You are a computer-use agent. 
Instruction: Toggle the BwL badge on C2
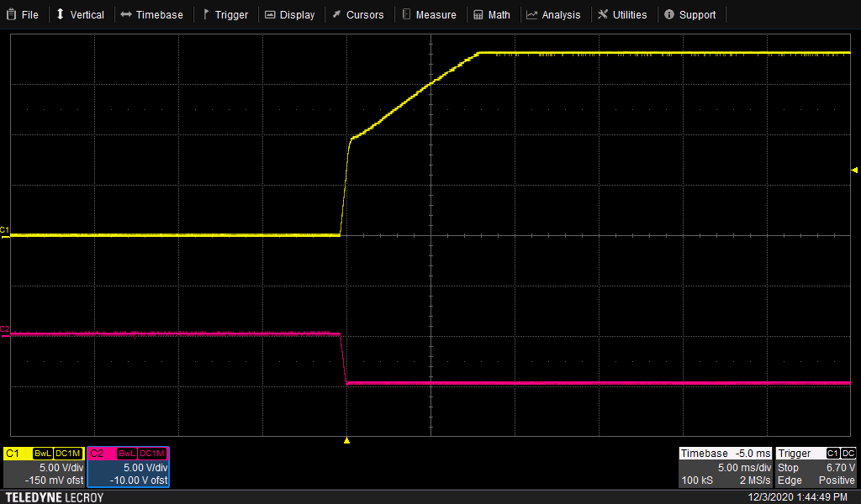[126, 454]
